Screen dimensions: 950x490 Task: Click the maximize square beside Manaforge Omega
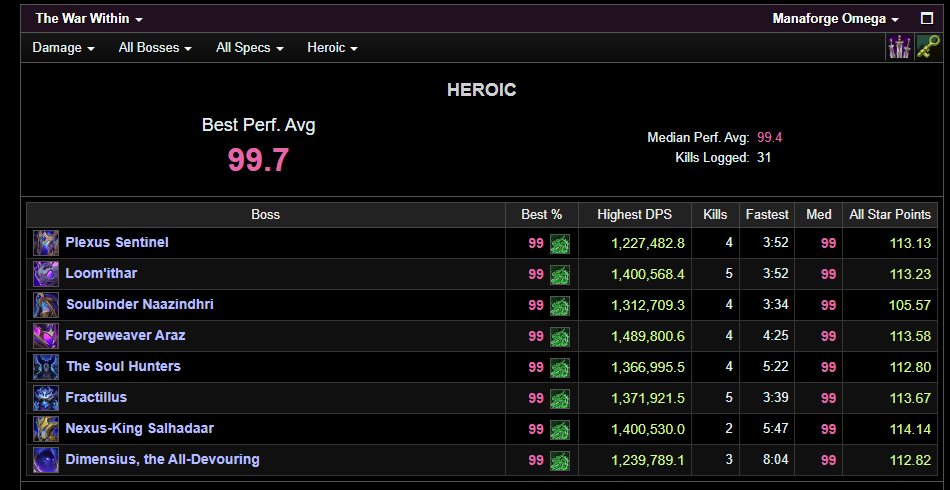pyautogui.click(x=926, y=18)
